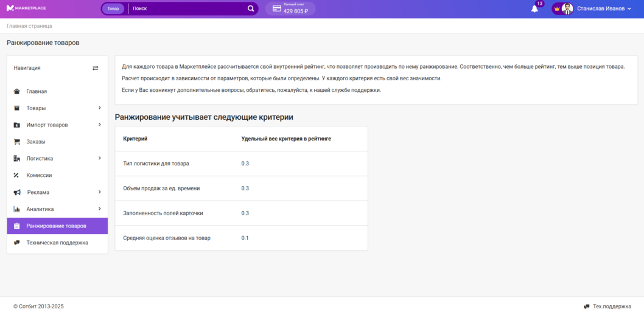Expand the Товары submenu chevron
The height and width of the screenshot is (315, 644).
99,108
